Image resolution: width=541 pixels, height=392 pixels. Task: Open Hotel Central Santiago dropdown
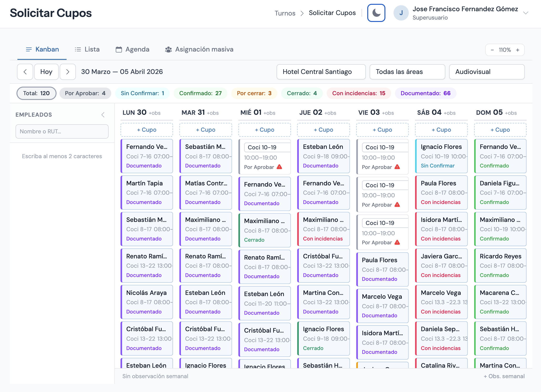click(x=321, y=72)
